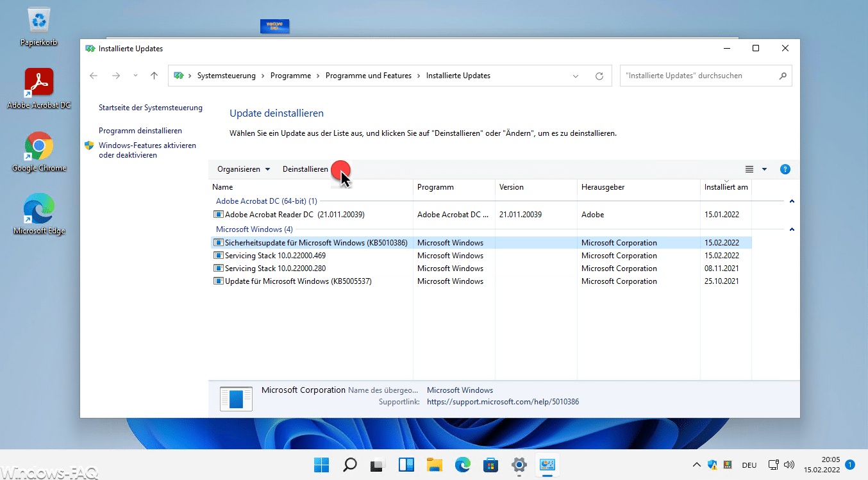Sort by the Name column header
This screenshot has height=480, width=868.
click(312, 187)
